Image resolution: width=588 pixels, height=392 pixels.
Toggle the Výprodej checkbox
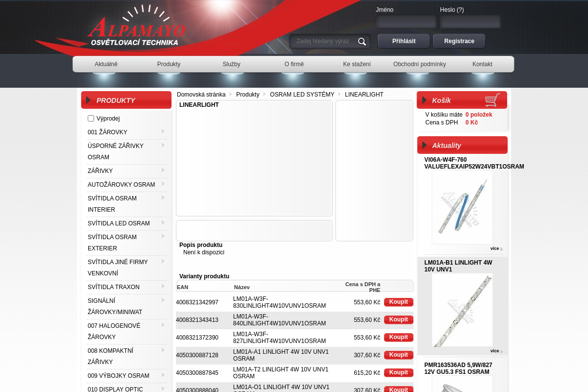tap(91, 118)
